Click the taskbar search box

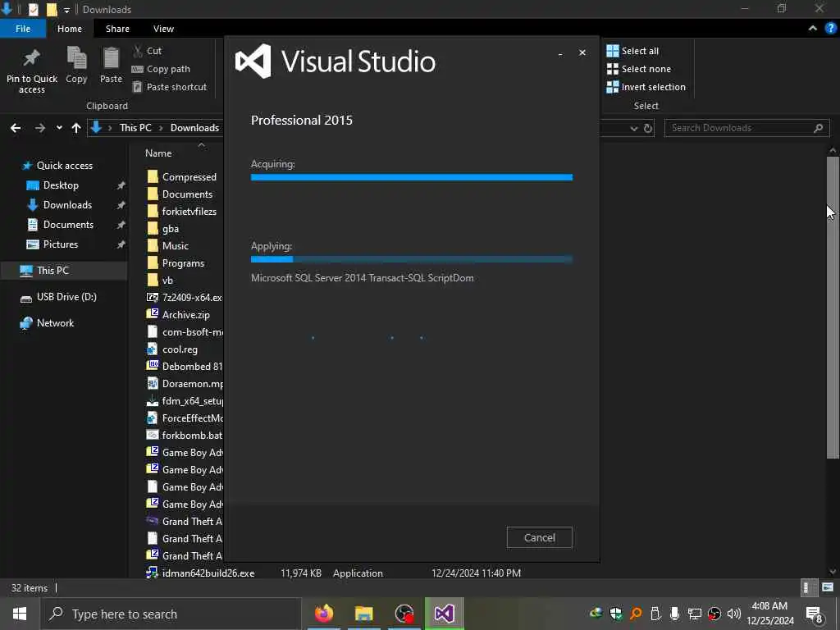click(171, 614)
